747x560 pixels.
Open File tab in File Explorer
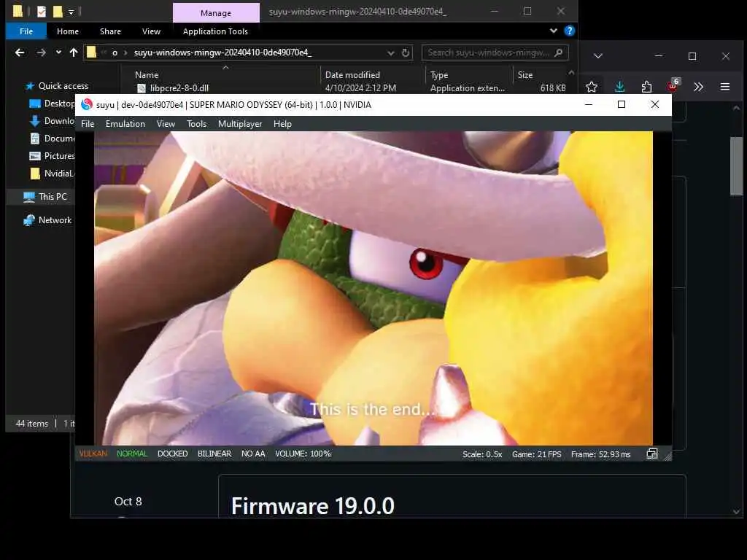coord(26,31)
